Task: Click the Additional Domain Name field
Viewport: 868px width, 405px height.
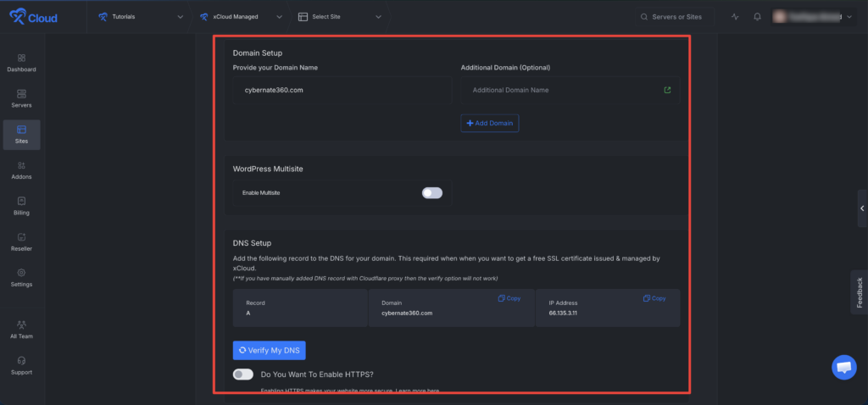Action: 570,90
